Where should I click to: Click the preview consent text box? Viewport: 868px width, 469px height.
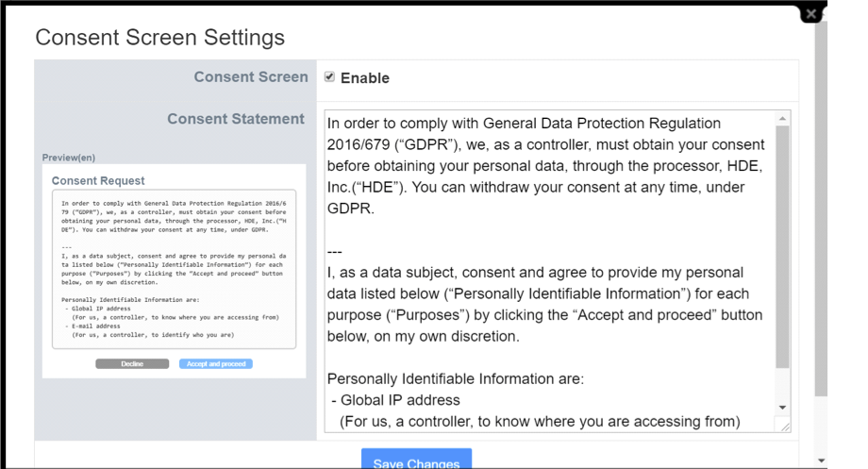174,269
